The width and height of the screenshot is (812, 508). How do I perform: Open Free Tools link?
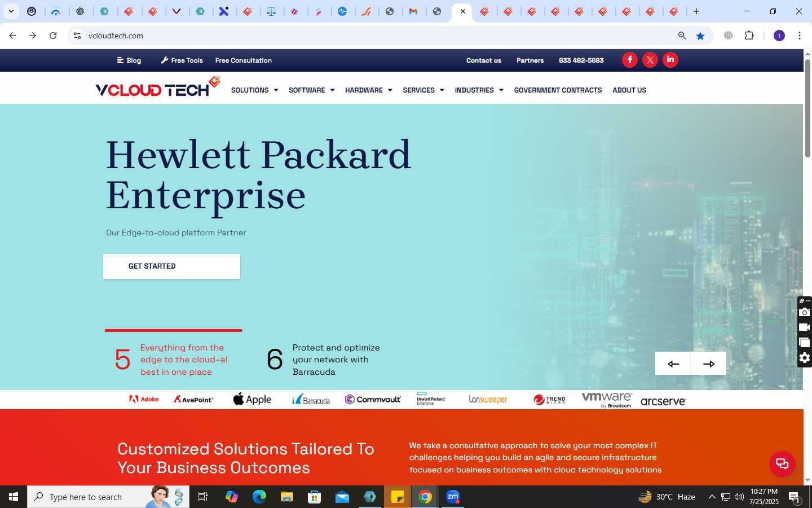(x=182, y=60)
